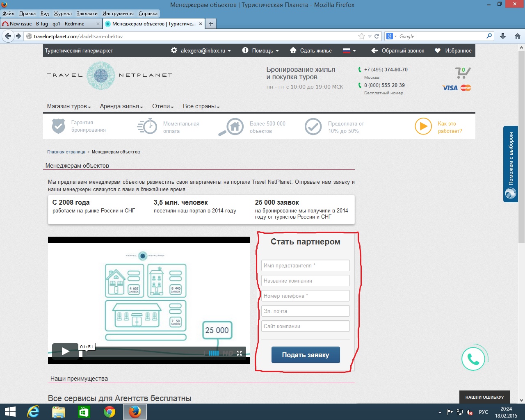
Task: Adjust the video volume bars
Action: click(x=214, y=353)
